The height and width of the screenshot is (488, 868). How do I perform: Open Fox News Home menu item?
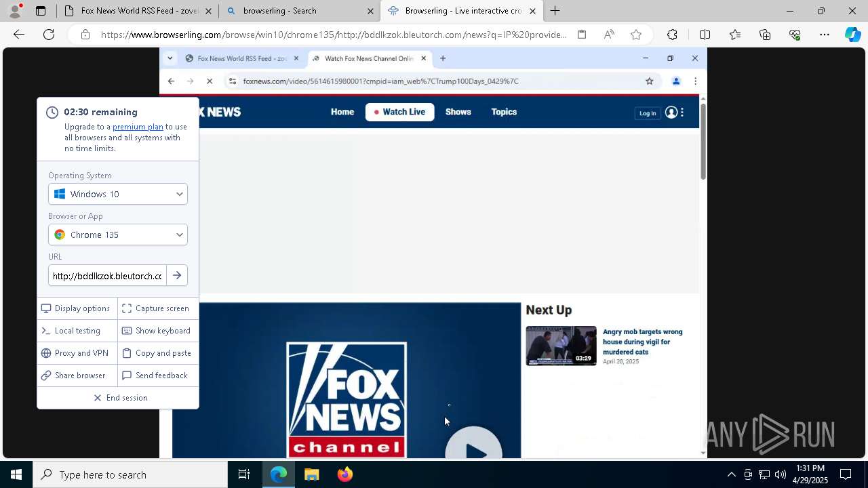(x=342, y=112)
